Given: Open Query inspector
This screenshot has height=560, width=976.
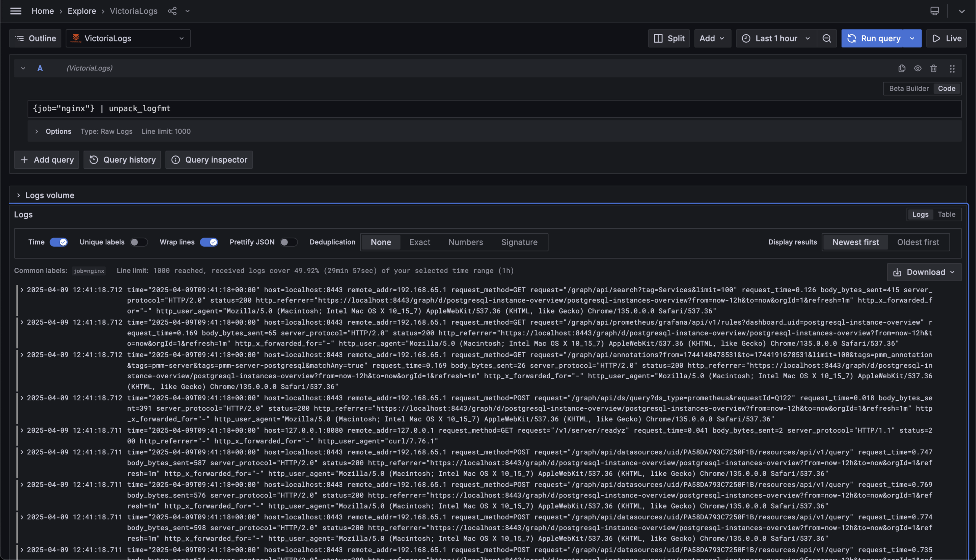Looking at the screenshot, I should [209, 160].
